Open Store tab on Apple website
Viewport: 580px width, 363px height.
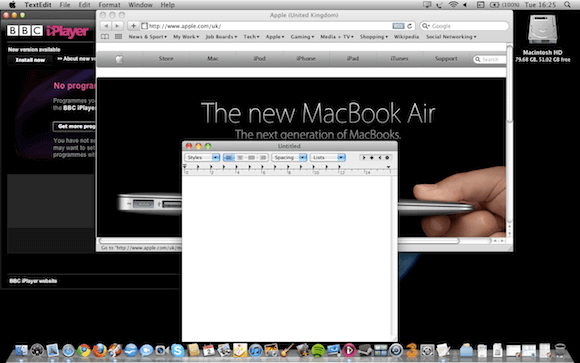pyautogui.click(x=166, y=58)
